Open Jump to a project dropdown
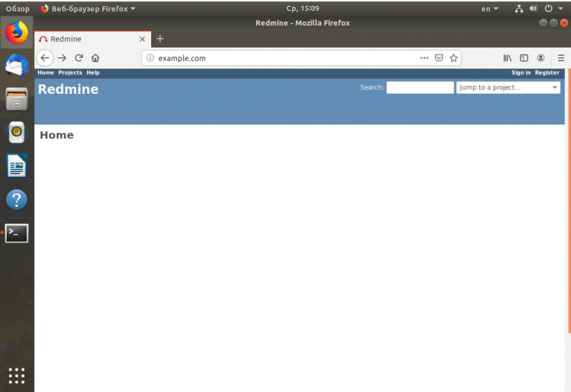 508,87
